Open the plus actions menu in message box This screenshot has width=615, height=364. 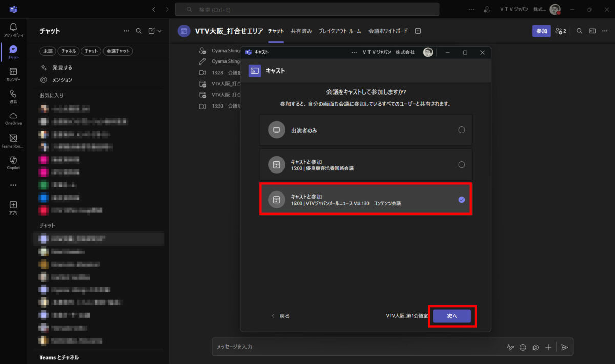tap(548, 347)
